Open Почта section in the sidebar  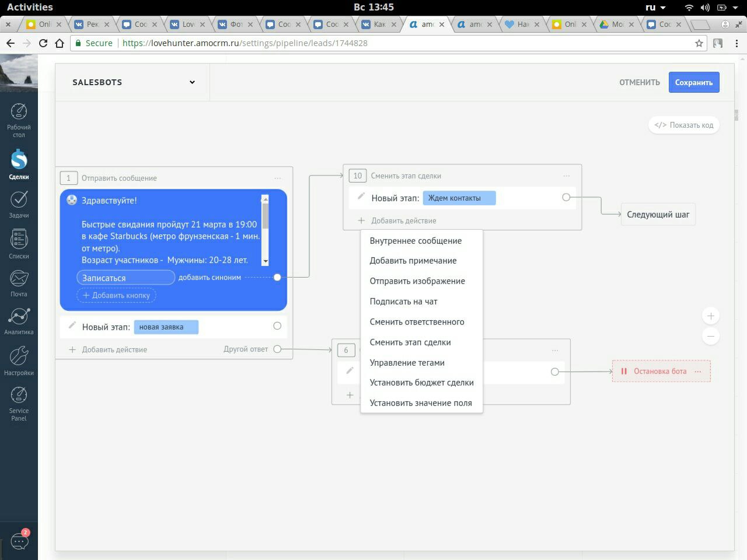(19, 283)
